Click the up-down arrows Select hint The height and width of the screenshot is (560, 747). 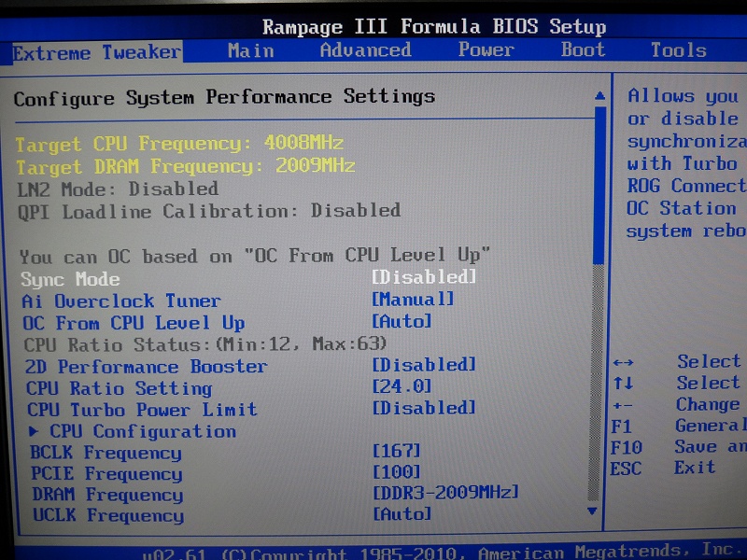676,383
